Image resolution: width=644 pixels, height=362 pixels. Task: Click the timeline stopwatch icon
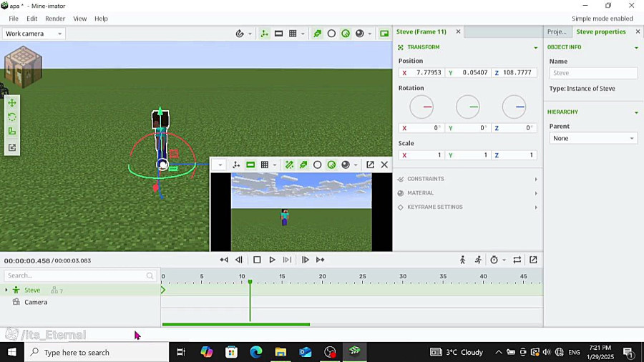pos(494,260)
